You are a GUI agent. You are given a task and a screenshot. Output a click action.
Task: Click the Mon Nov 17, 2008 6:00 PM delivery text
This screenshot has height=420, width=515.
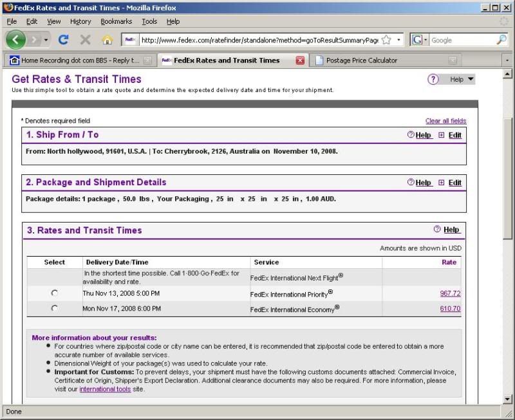click(x=122, y=309)
